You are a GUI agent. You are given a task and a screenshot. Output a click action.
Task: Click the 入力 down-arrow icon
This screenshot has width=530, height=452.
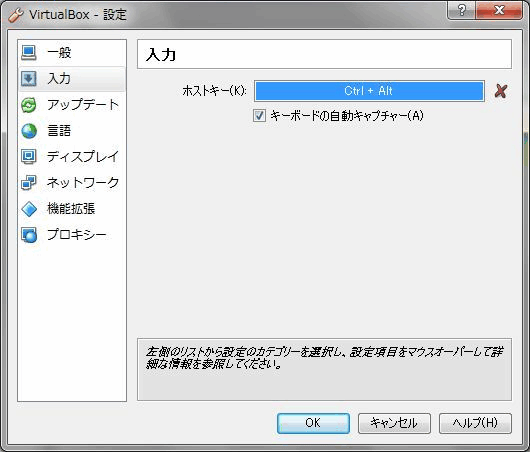(29, 78)
